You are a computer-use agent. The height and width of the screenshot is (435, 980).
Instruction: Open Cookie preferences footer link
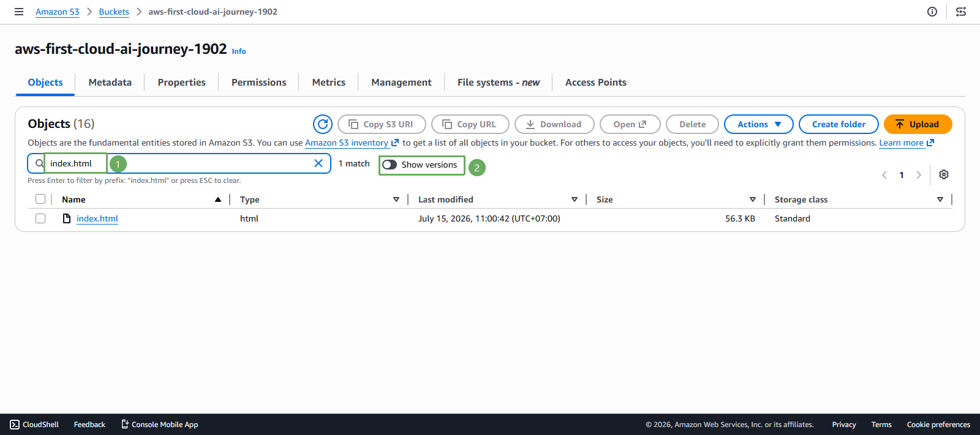[938, 425]
